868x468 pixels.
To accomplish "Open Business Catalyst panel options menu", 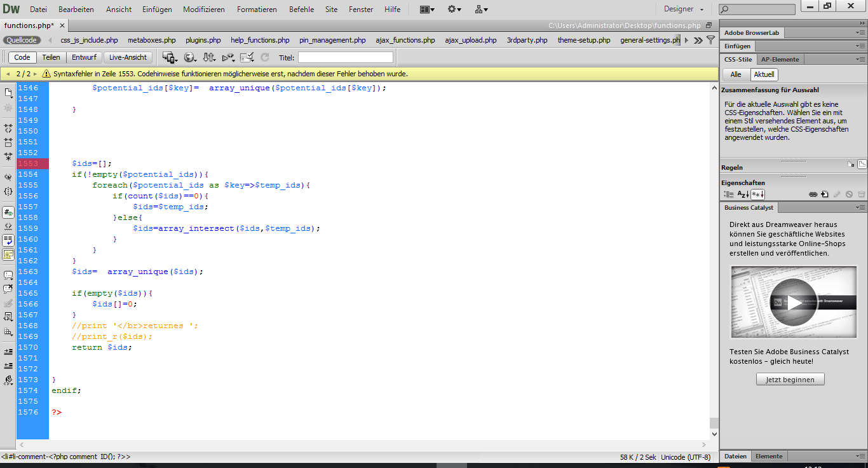I will pyautogui.click(x=860, y=207).
